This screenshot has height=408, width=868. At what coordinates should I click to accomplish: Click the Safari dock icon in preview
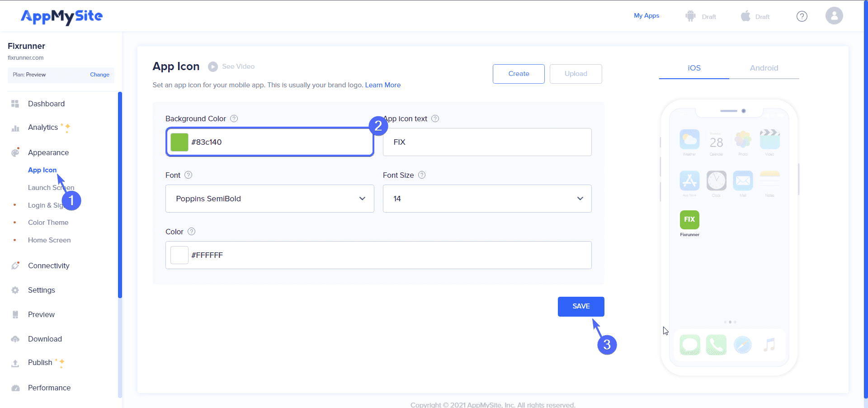click(743, 345)
